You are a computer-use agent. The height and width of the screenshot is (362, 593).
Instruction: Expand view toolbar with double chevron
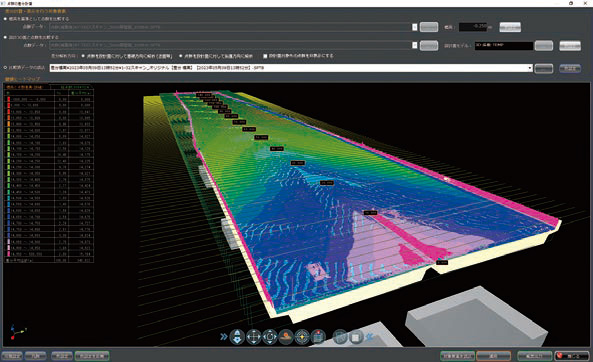[224, 337]
